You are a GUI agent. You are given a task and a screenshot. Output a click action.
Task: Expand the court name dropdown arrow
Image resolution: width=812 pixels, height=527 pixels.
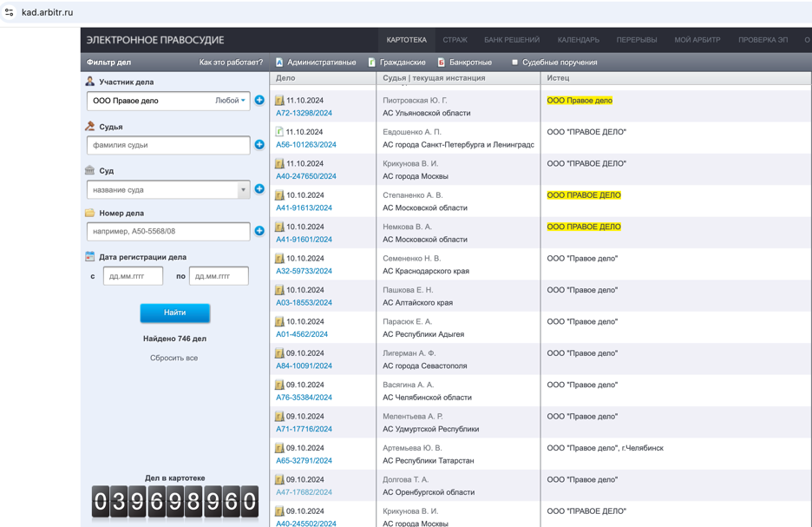[x=244, y=189]
